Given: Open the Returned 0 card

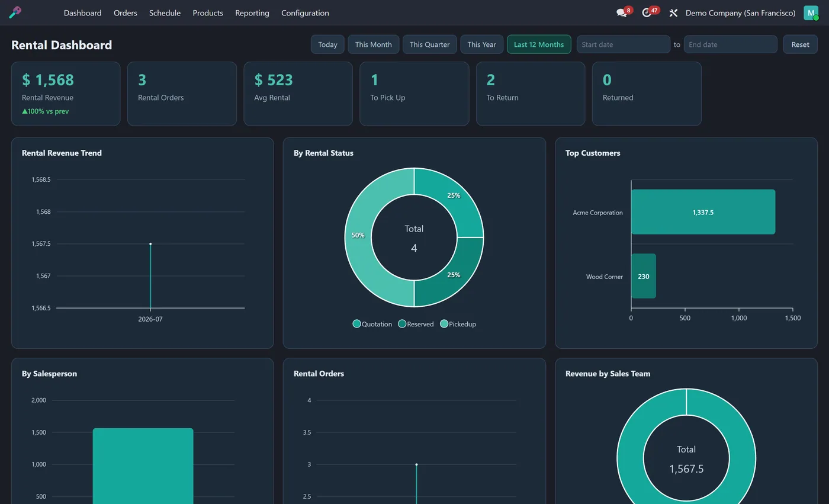Looking at the screenshot, I should click(x=647, y=94).
